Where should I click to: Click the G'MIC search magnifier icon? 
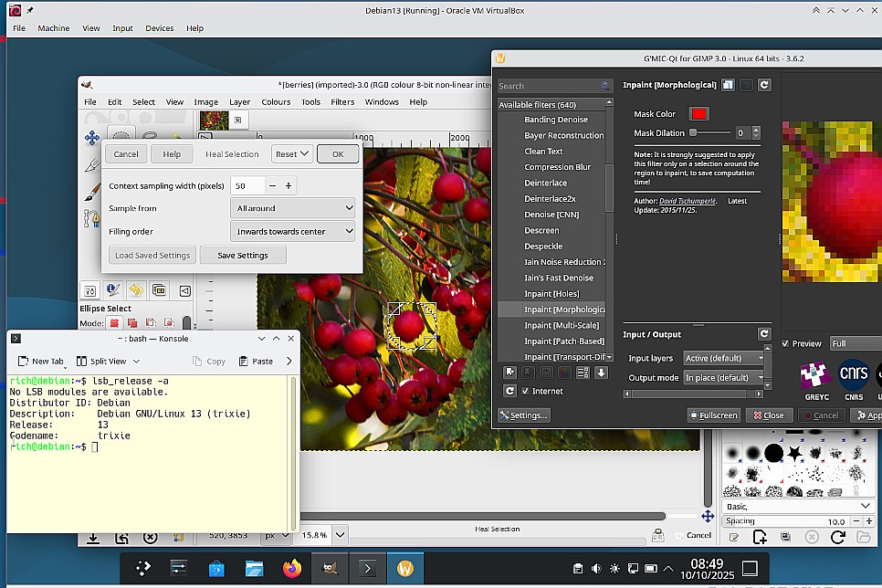click(605, 86)
